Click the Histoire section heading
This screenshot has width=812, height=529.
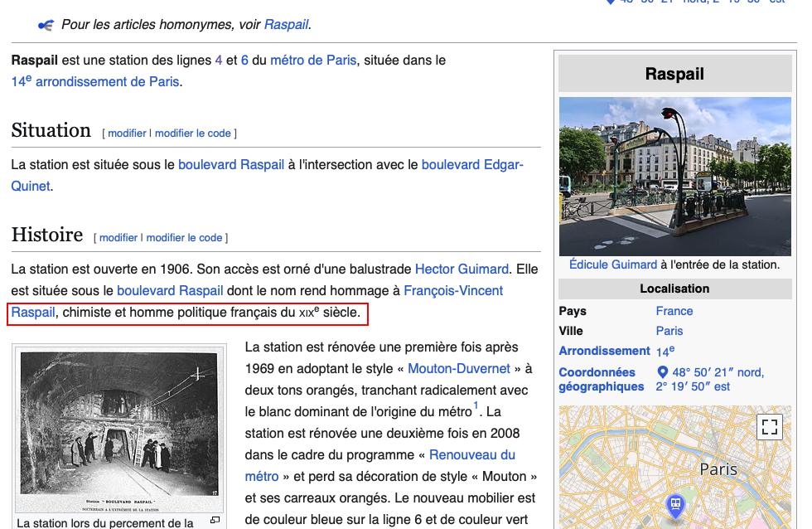47,235
